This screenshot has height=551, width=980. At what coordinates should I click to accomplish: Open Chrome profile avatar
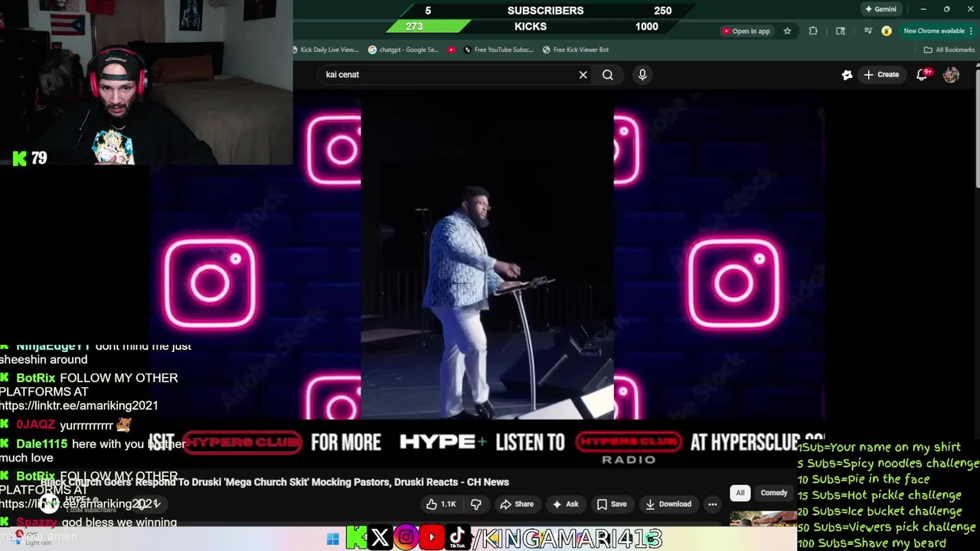pos(887,31)
